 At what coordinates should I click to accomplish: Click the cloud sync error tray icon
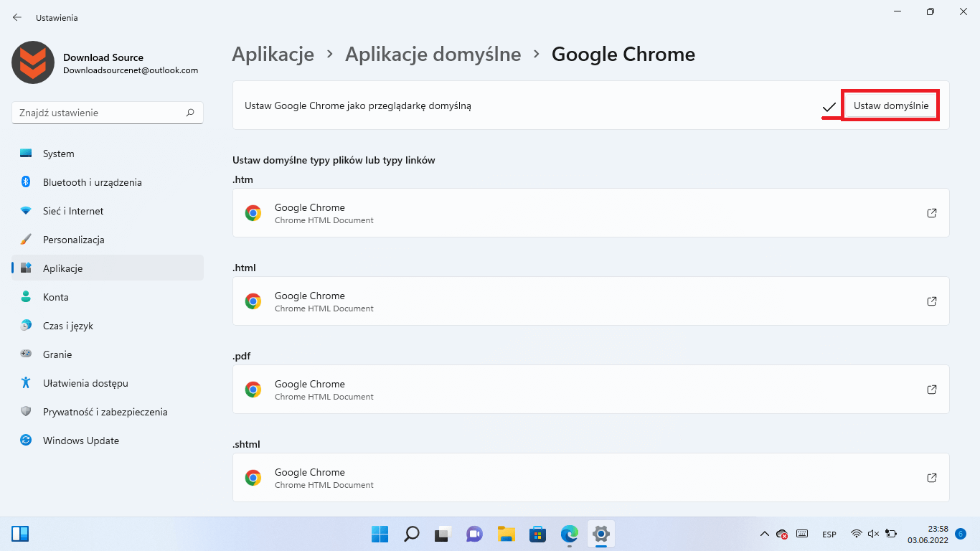(x=783, y=534)
